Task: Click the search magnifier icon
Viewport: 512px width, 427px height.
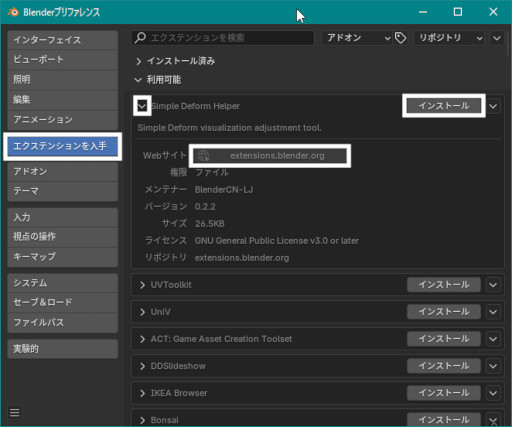Action: click(140, 38)
